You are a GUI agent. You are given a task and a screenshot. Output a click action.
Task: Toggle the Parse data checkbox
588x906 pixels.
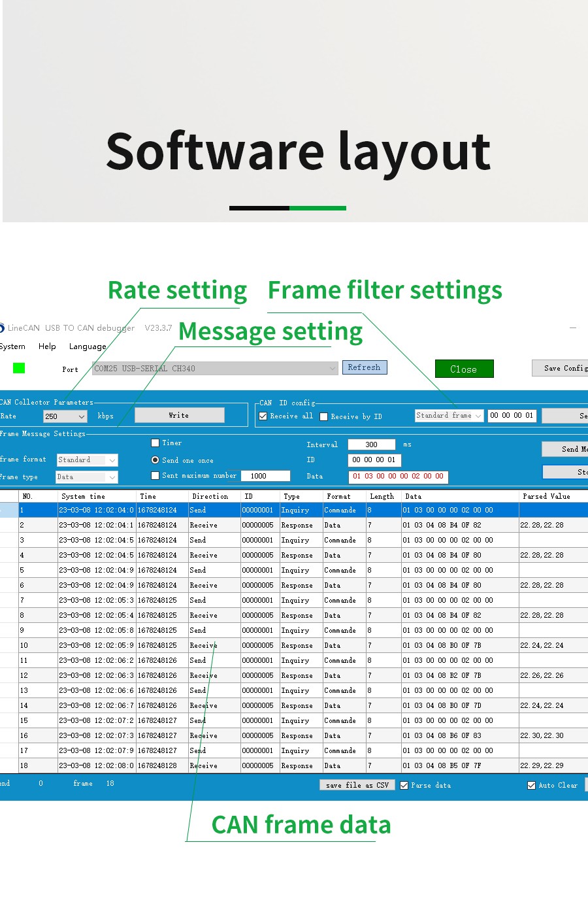coord(404,786)
